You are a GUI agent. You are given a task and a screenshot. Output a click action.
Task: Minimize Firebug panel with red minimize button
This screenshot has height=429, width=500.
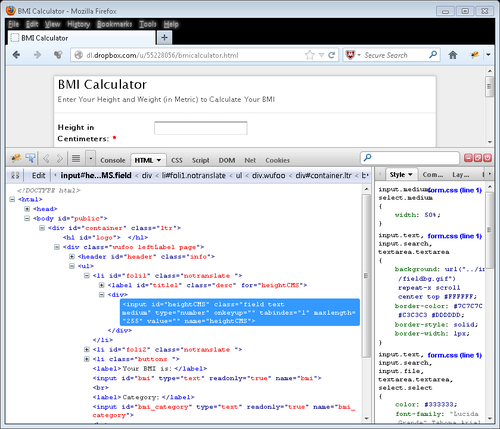tap(468, 158)
